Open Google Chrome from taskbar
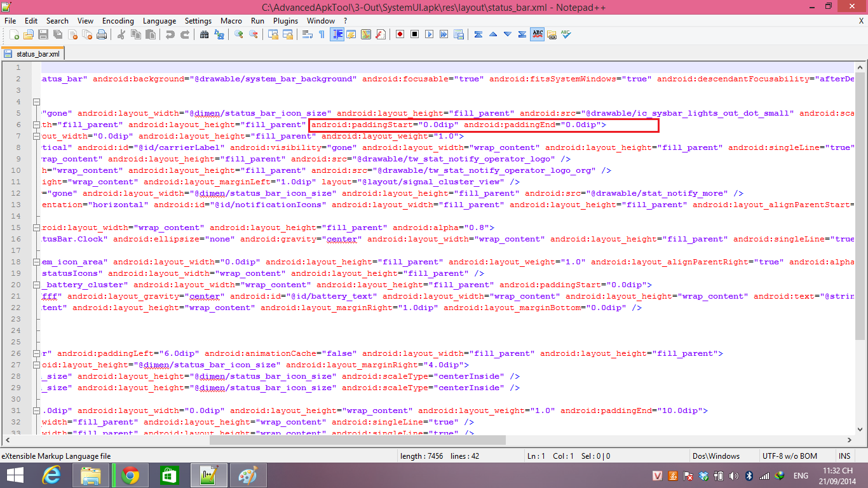The height and width of the screenshot is (488, 868). point(131,475)
